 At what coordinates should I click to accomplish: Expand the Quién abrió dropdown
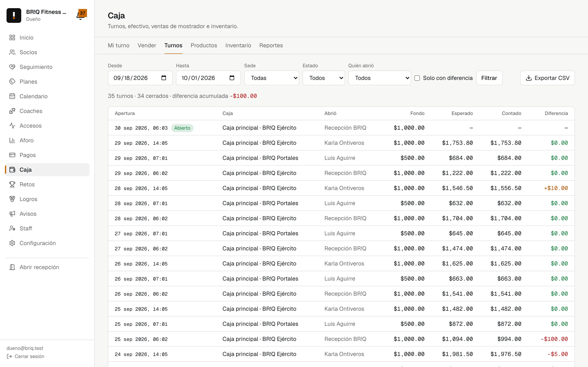coord(380,78)
